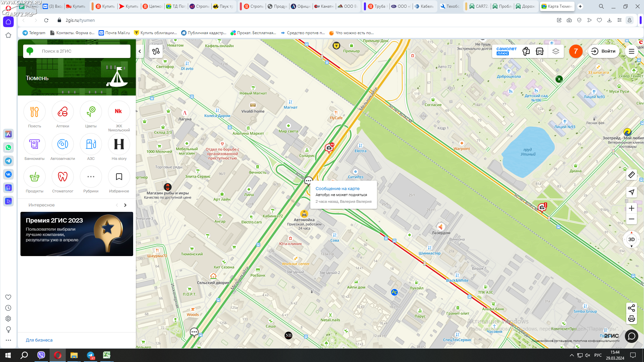The width and height of the screenshot is (644, 362).
Task: Open the Рубрики three-dots icon
Action: pos(91,177)
